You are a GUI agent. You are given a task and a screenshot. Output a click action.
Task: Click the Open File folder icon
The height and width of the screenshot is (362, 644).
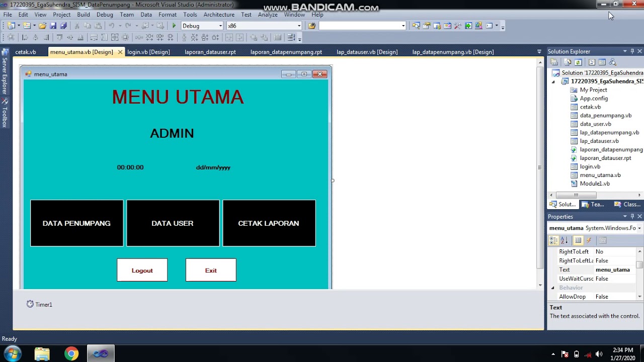pos(42,26)
